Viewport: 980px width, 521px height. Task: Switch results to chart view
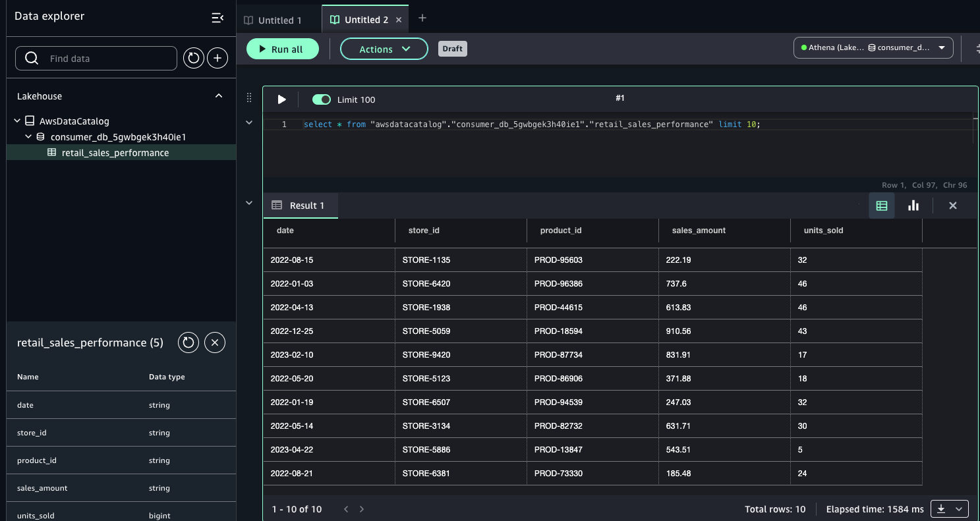click(913, 206)
